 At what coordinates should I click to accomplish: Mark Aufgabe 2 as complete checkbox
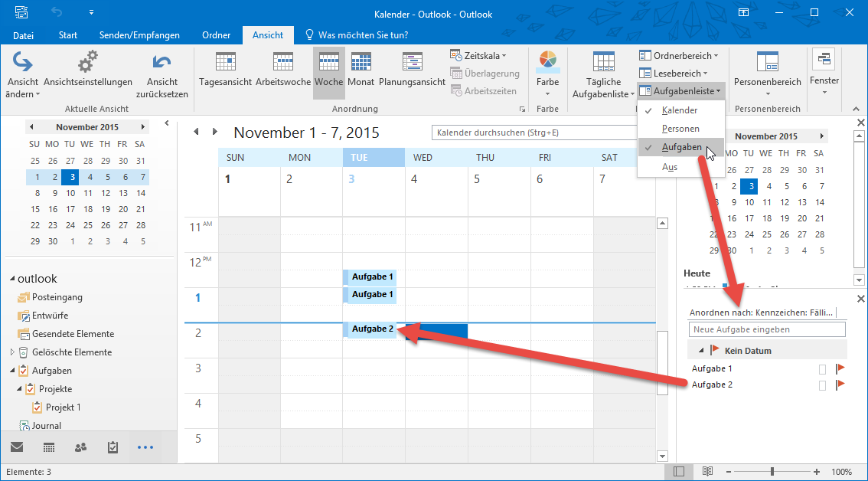[x=823, y=385]
